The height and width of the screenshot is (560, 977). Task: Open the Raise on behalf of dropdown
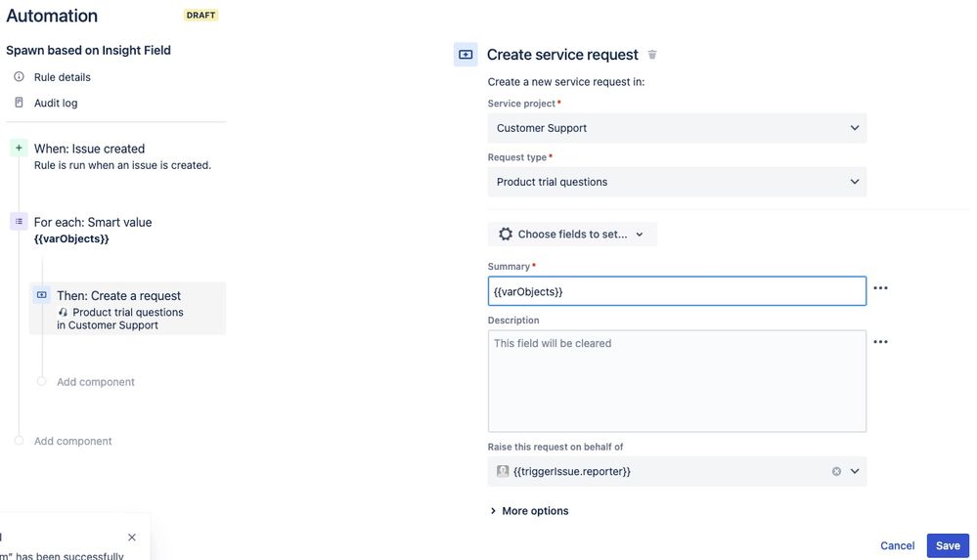point(855,471)
